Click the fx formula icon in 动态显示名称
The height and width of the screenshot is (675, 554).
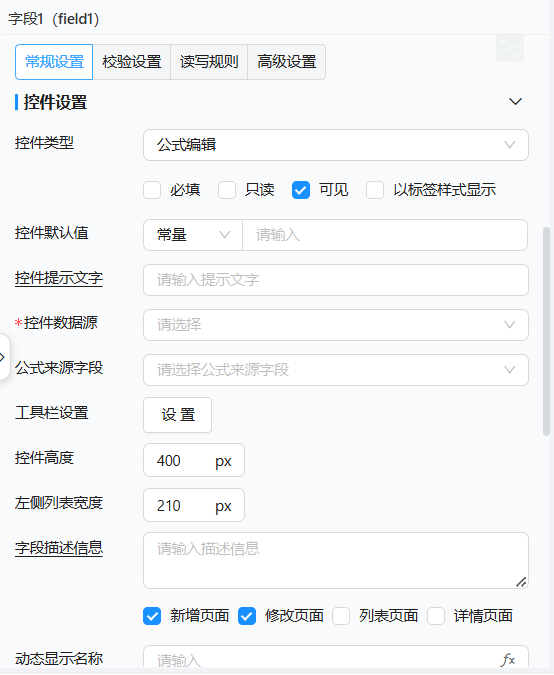[x=508, y=660]
